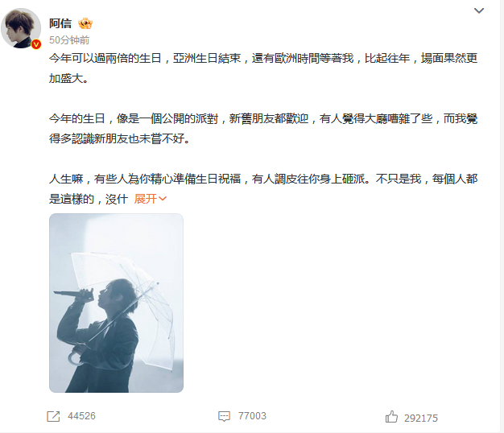Screen dimensions: 504x433
Task: Click the golden crown membership icon
Action: (85, 23)
